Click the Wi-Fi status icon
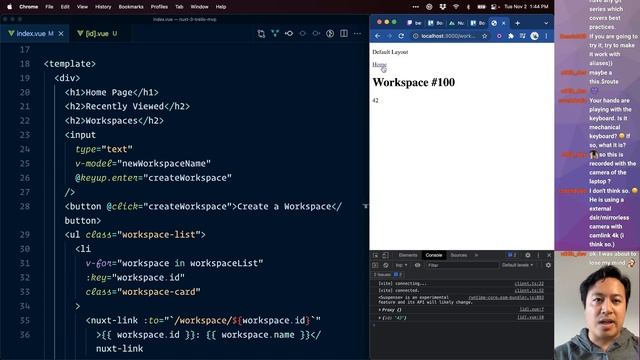The width and height of the screenshot is (640, 360). [456, 7]
